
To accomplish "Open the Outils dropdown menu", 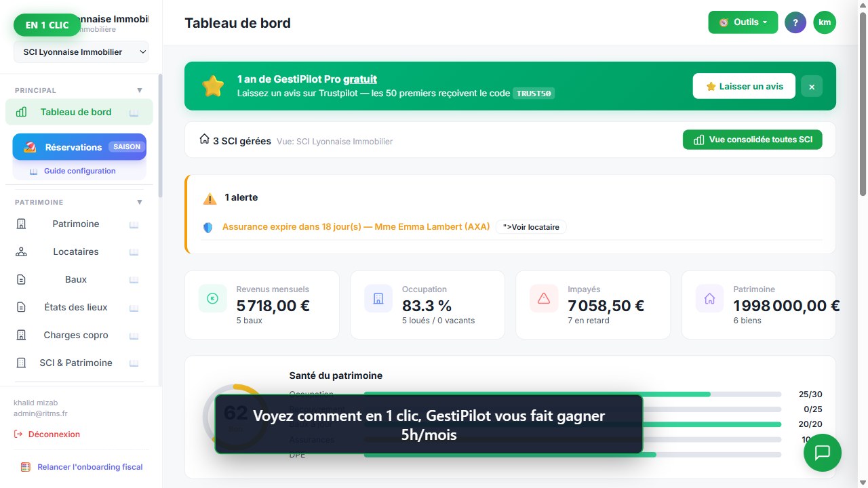I will 743,22.
